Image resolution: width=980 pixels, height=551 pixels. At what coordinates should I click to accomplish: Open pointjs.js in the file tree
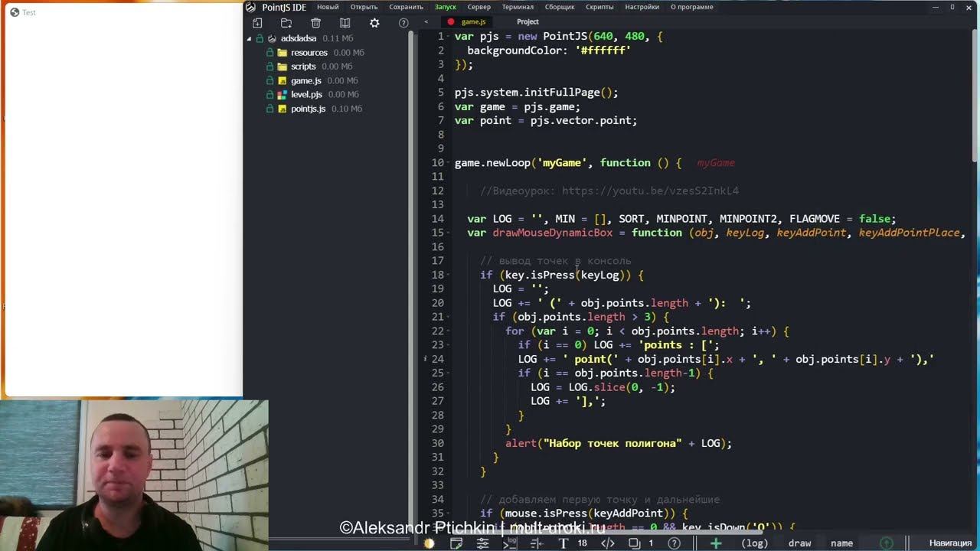pyautogui.click(x=309, y=109)
